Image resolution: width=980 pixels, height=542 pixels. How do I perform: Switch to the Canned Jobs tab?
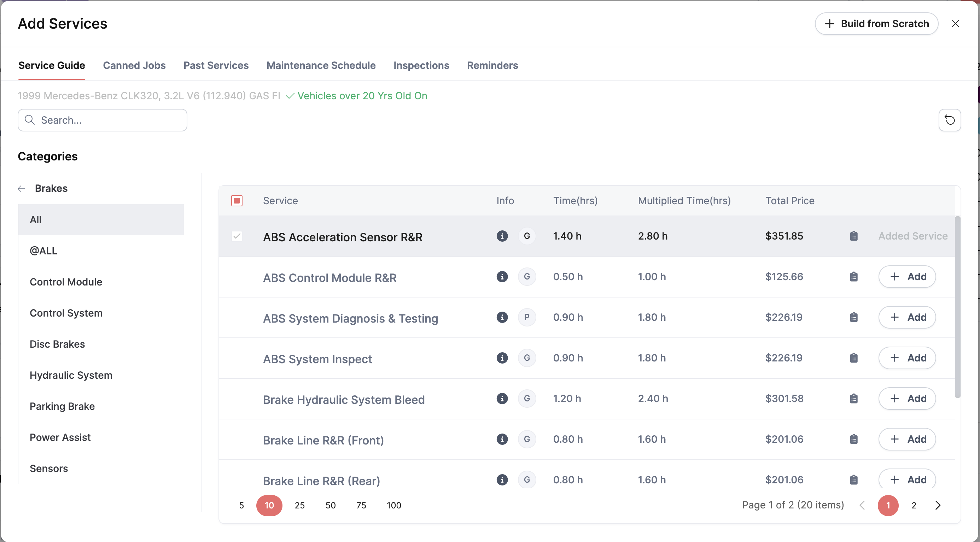pos(134,65)
